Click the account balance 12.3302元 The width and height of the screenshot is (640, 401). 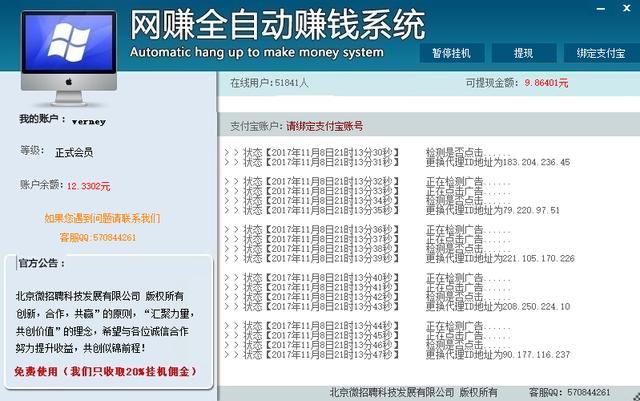point(89,186)
